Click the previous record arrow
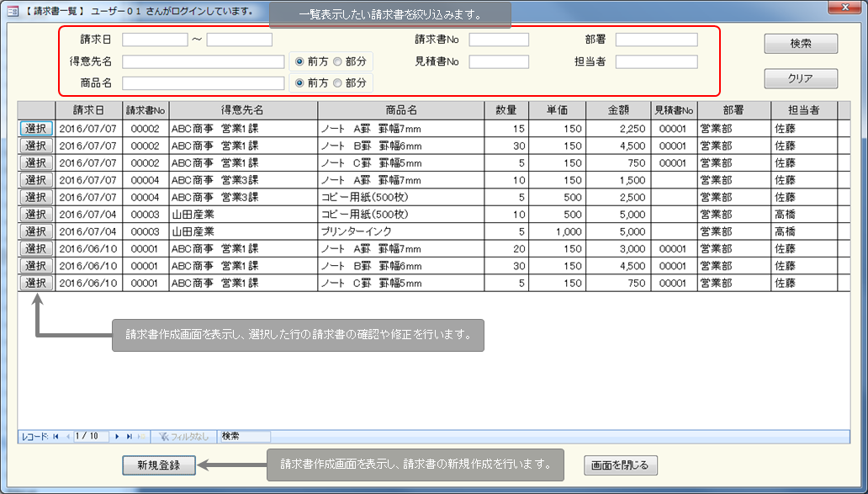 pos(67,436)
